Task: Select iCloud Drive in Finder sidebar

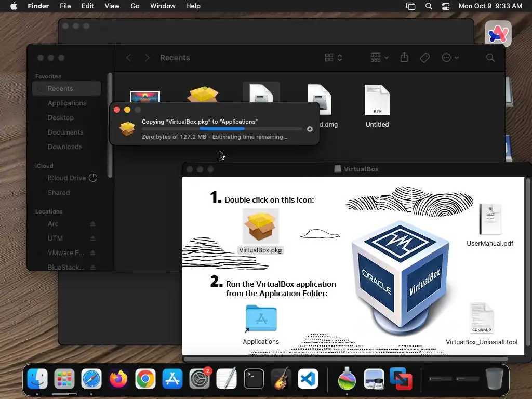Action: [66, 178]
